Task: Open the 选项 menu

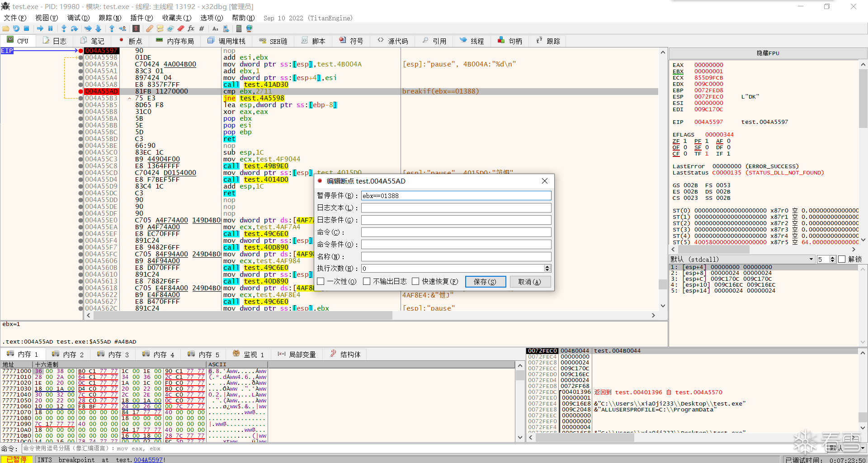Action: pos(212,18)
